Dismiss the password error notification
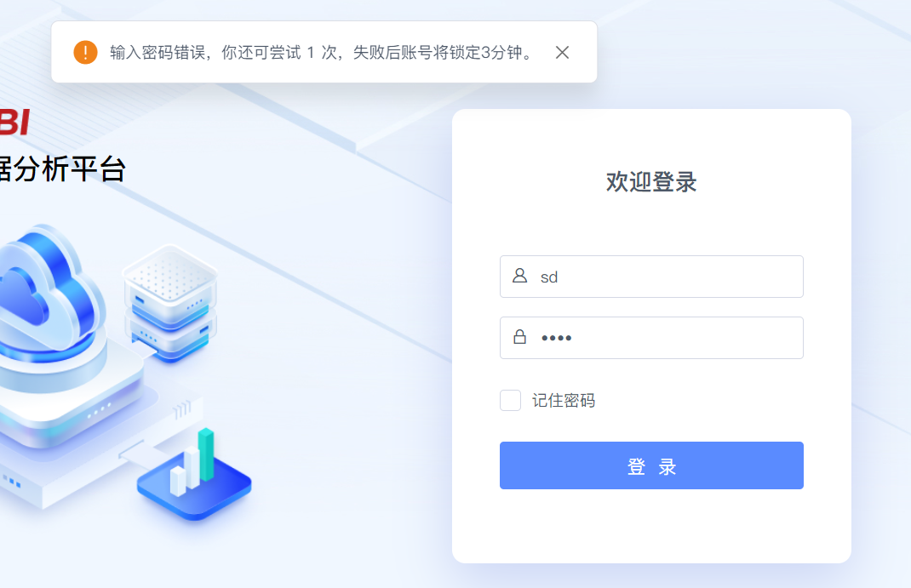 click(562, 52)
